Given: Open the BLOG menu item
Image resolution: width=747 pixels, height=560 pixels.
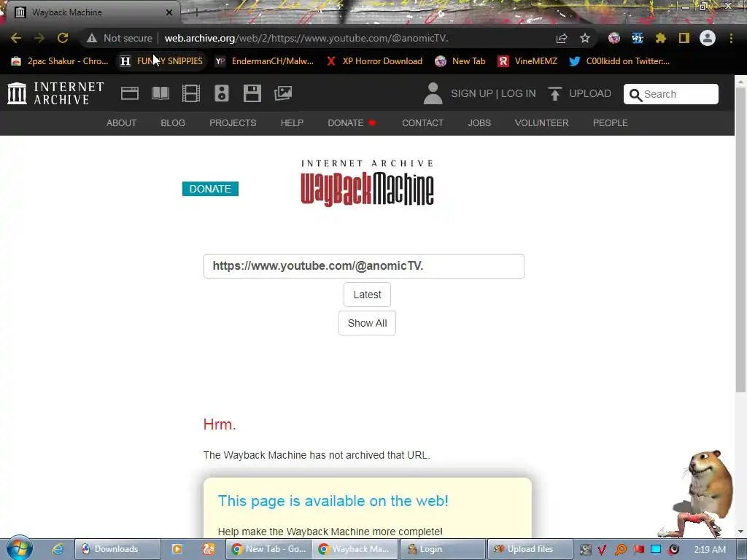Looking at the screenshot, I should coord(173,122).
